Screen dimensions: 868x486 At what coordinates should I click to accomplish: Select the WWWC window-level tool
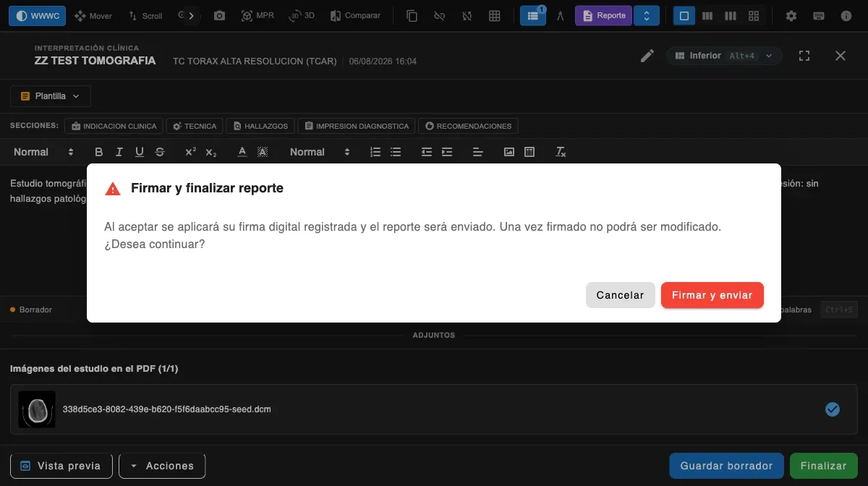coord(37,15)
